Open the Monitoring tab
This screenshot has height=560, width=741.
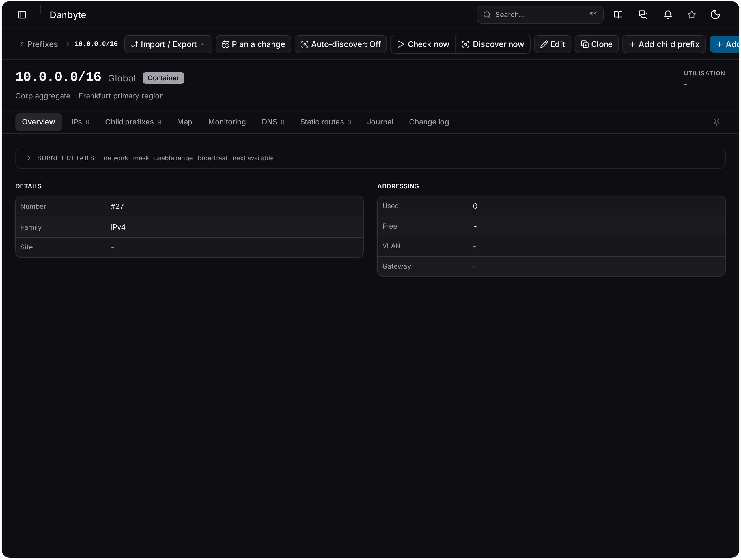click(x=227, y=122)
